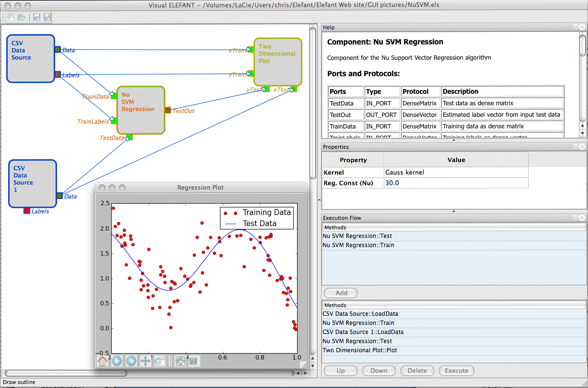Select Nu SVM Regression::Train in Execution Flow

[358, 245]
